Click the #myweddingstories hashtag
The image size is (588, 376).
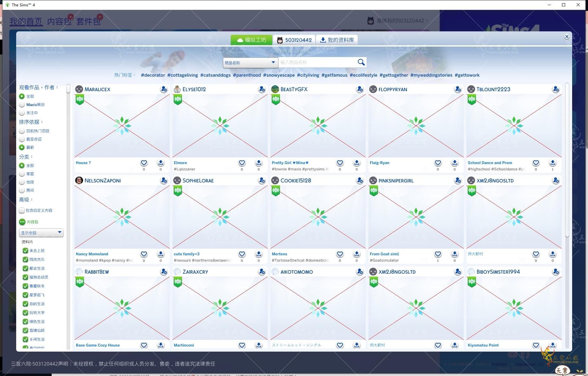coord(431,75)
